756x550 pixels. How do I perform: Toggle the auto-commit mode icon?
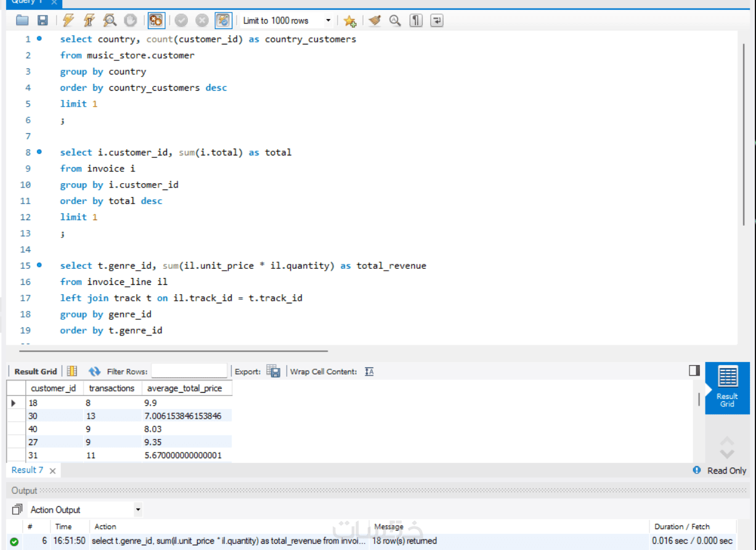[x=223, y=20]
